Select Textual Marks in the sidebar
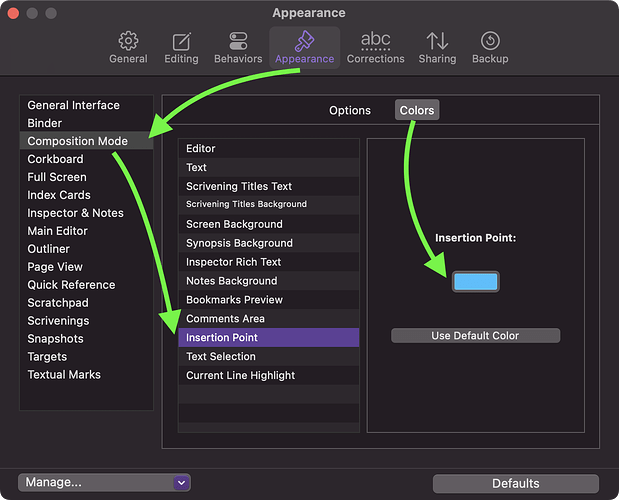619x500 pixels. coord(86,375)
